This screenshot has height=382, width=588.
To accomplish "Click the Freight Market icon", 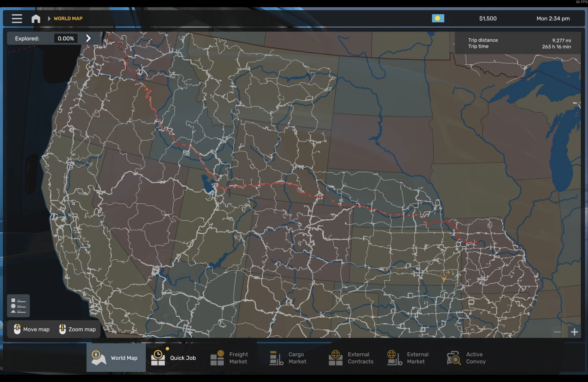I will (x=218, y=357).
